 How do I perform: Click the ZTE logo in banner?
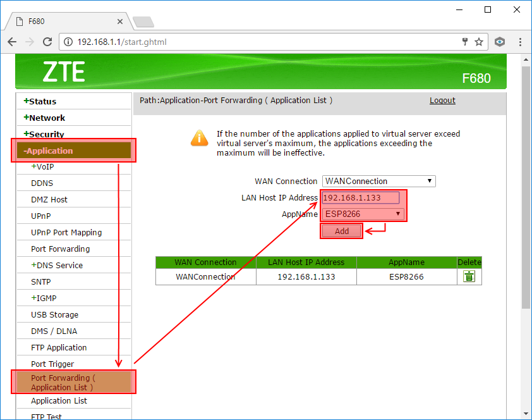[x=64, y=71]
